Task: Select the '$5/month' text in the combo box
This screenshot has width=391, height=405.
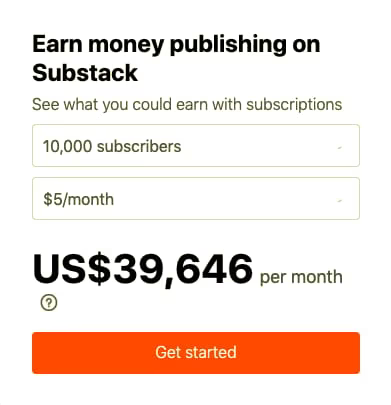Action: (x=78, y=199)
